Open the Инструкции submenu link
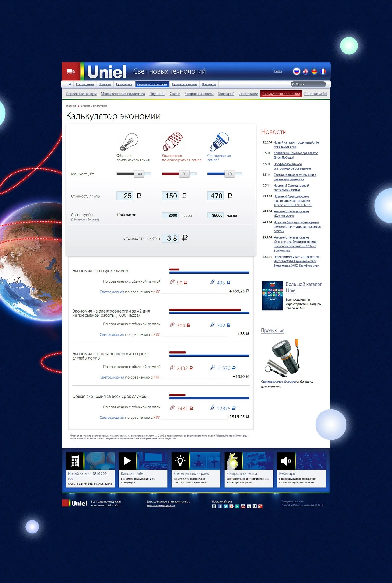The image size is (392, 583). 248,94
